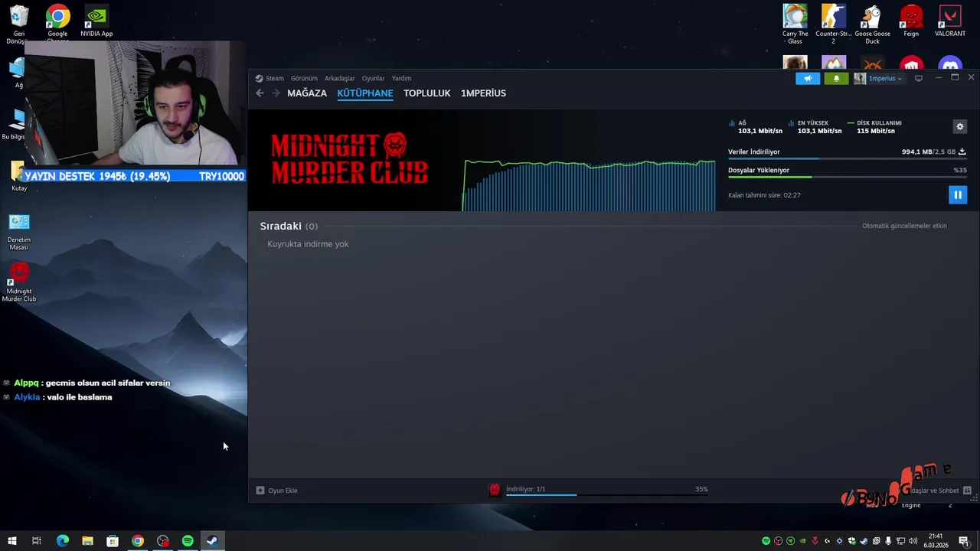The height and width of the screenshot is (551, 980).
Task: Open the 1MPERİUS profile tab
Action: (483, 93)
